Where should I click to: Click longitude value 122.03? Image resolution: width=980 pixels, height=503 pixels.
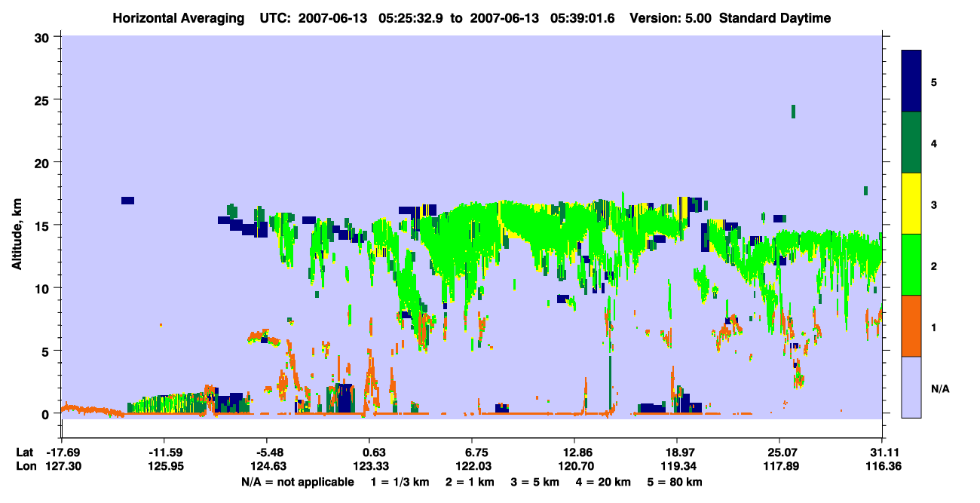click(472, 466)
